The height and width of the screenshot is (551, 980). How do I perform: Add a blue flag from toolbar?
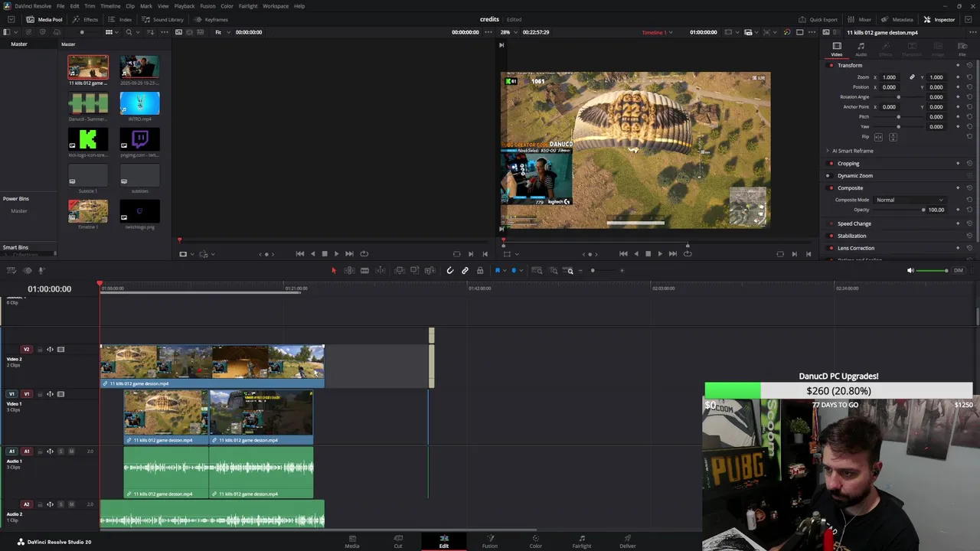[x=498, y=270]
